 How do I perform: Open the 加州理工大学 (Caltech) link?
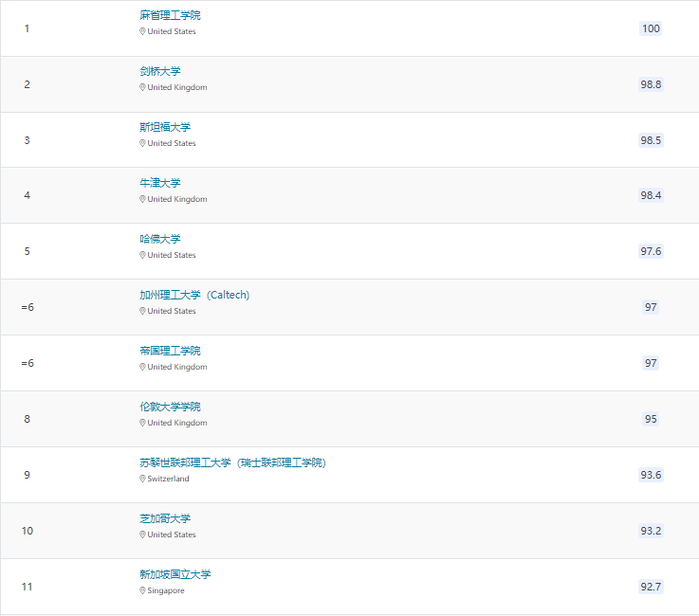(194, 295)
